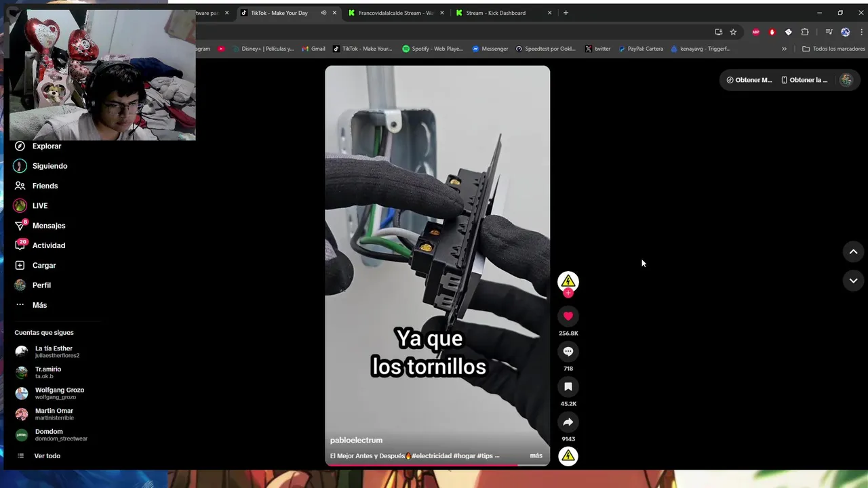
Task: Open the Spotify - Web Player bookmark
Action: click(433, 49)
